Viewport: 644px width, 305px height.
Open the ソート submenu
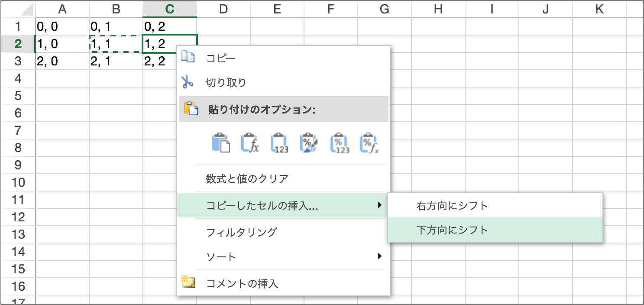[284, 256]
